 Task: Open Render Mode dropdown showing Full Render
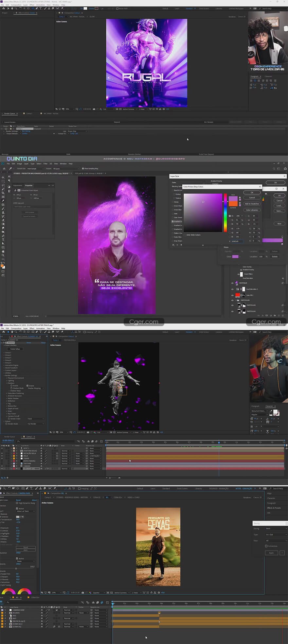35,424
